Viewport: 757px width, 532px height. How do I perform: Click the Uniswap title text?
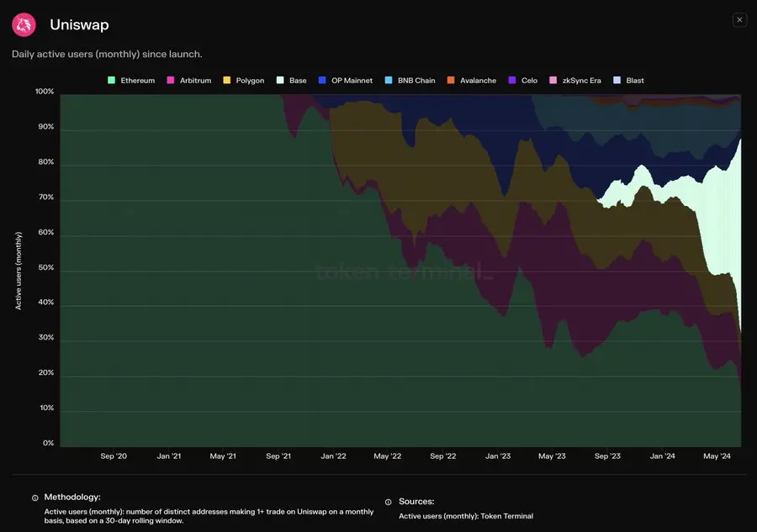[80, 25]
